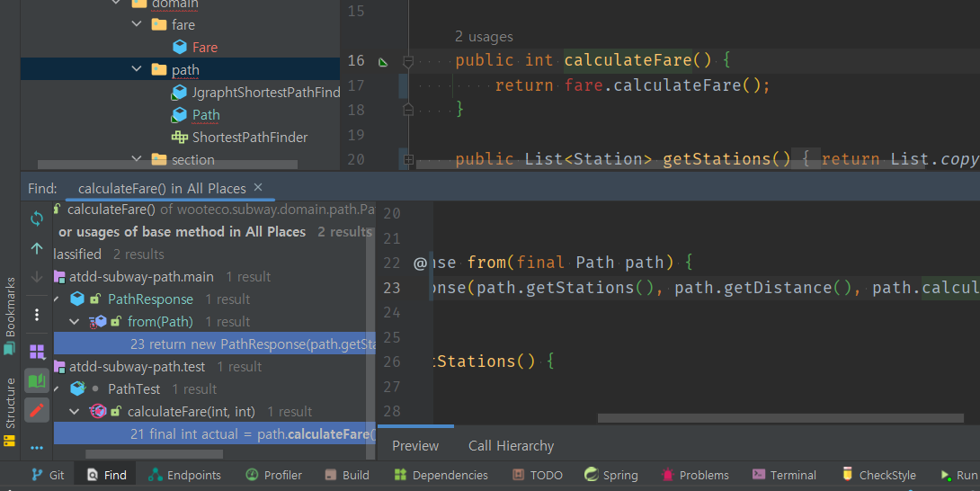Screen dimensions: 980x491
Task: Open the TODO tool window
Action: pos(538,476)
